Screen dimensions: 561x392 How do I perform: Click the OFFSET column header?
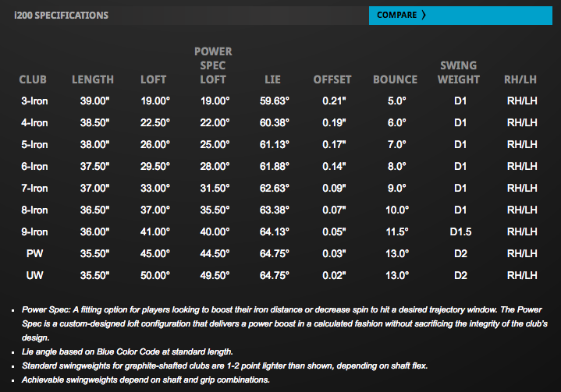tap(332, 79)
